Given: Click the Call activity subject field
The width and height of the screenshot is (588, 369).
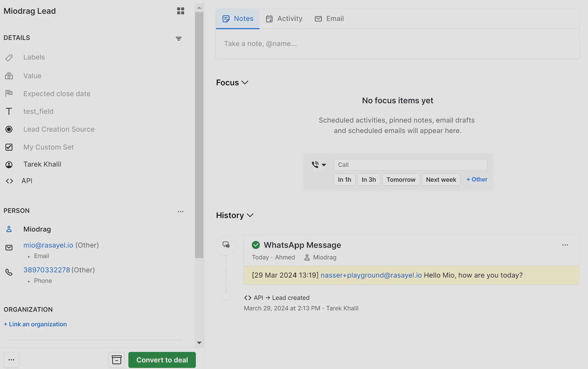Looking at the screenshot, I should tap(410, 165).
